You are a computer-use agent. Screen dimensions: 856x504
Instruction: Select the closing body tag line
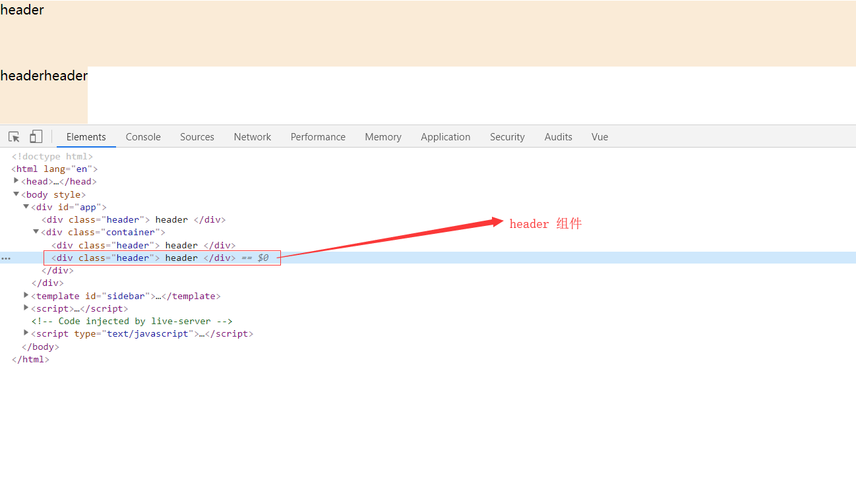[x=40, y=347]
